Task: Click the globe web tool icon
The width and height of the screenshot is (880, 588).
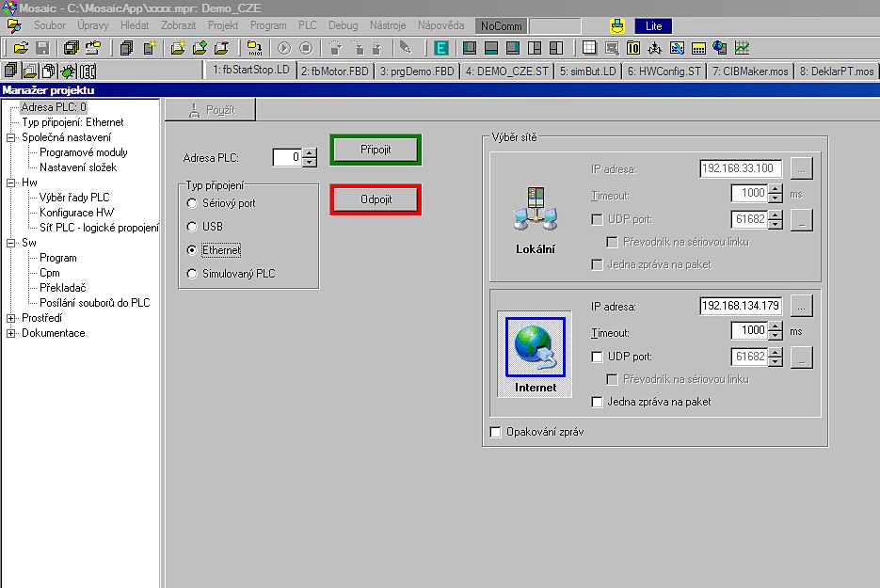Action: [720, 47]
